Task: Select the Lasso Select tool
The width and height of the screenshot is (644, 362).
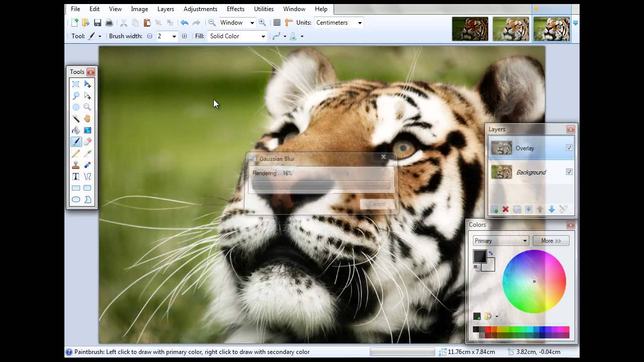Action: point(75,96)
